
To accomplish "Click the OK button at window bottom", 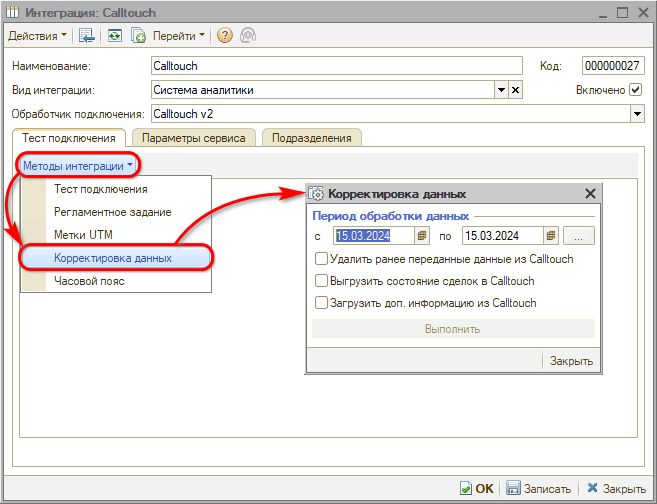I will point(477,488).
